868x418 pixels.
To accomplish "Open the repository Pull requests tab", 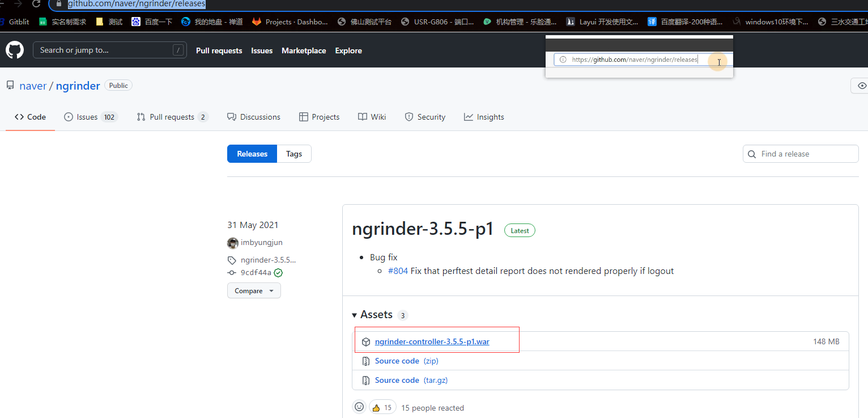I will point(173,117).
